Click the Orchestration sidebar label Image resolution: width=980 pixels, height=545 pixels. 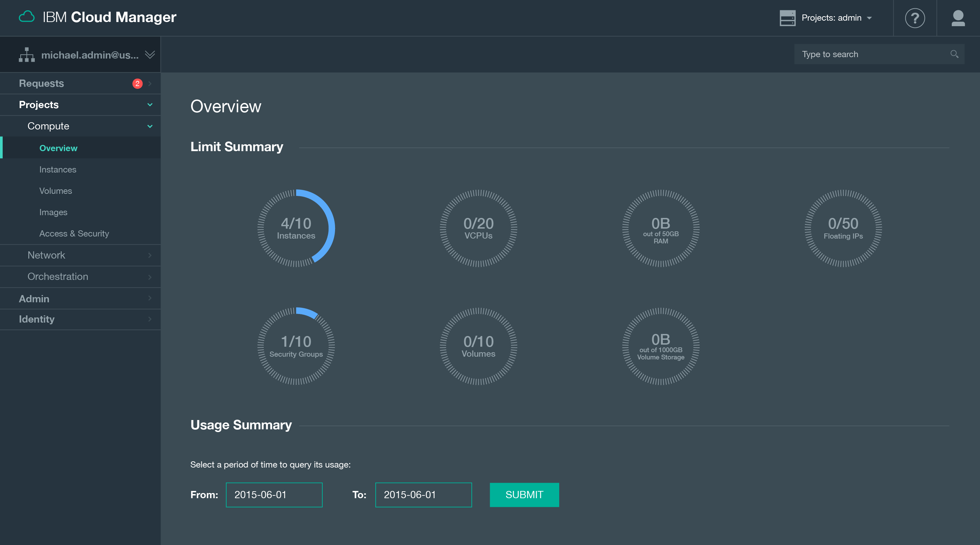click(x=58, y=276)
